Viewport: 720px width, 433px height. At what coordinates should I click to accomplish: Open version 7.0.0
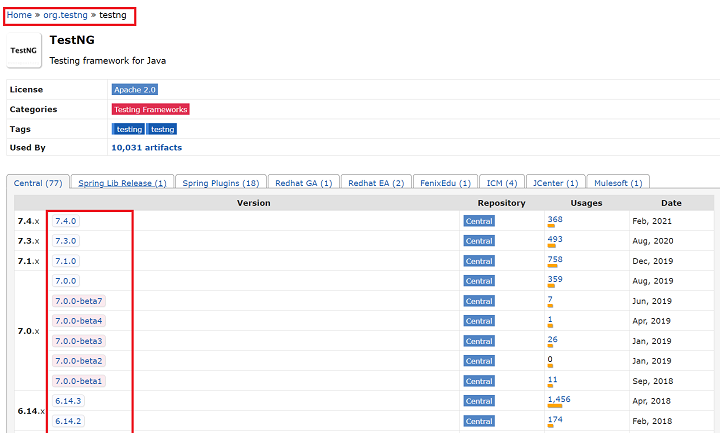pyautogui.click(x=66, y=281)
